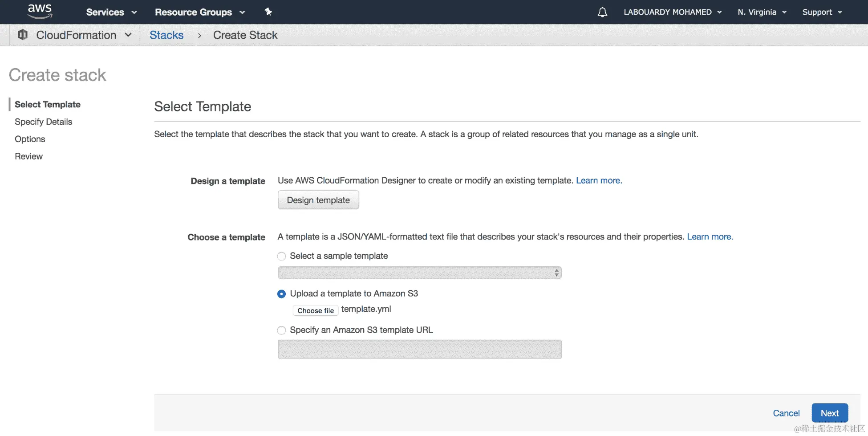This screenshot has height=436, width=868.
Task: Expand the Support menu
Action: 822,12
